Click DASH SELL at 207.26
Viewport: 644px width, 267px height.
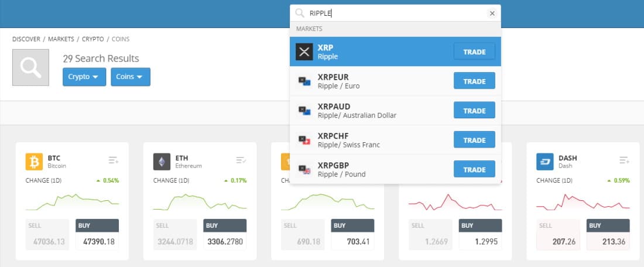[x=558, y=235]
